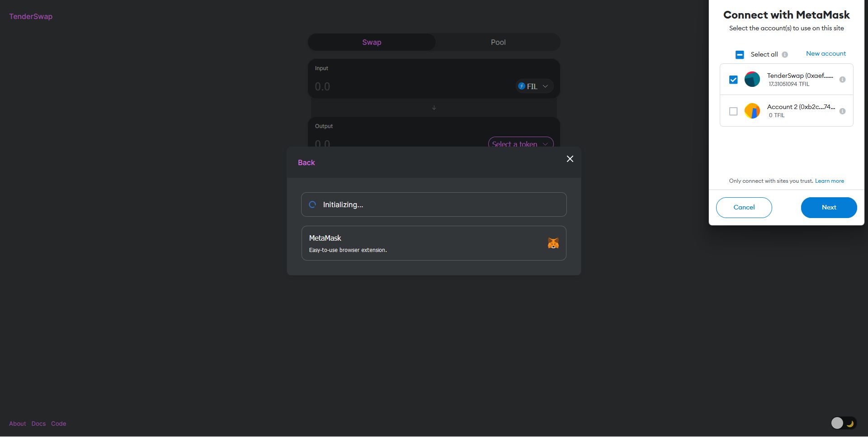Open the Select a token dropdown
This screenshot has height=437, width=868.
tap(521, 142)
